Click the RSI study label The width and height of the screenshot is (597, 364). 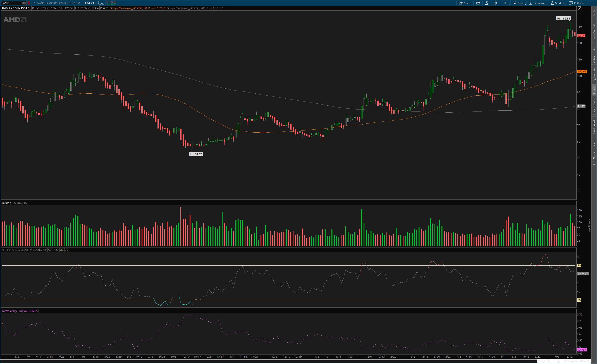(x=24, y=250)
